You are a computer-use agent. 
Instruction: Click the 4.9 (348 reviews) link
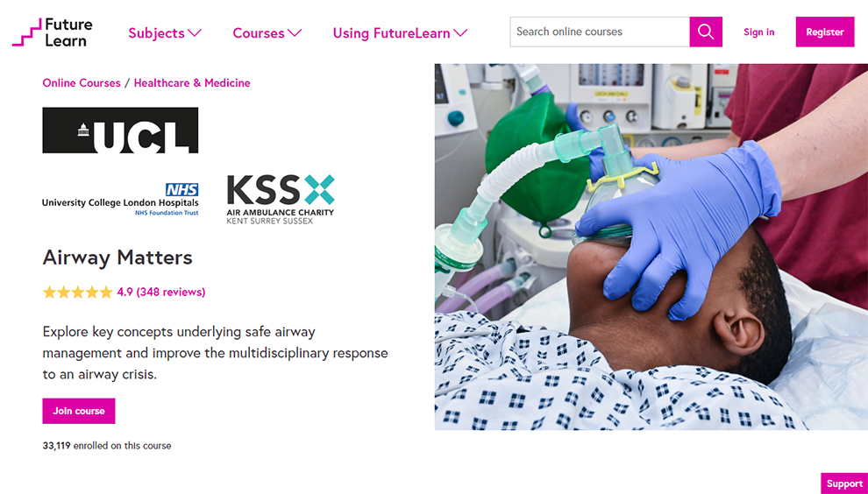click(x=161, y=292)
